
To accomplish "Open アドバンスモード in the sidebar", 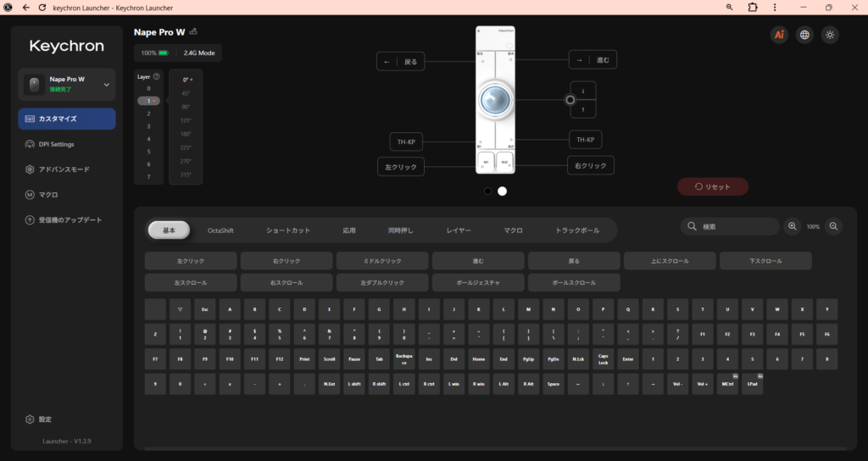I will (67, 169).
